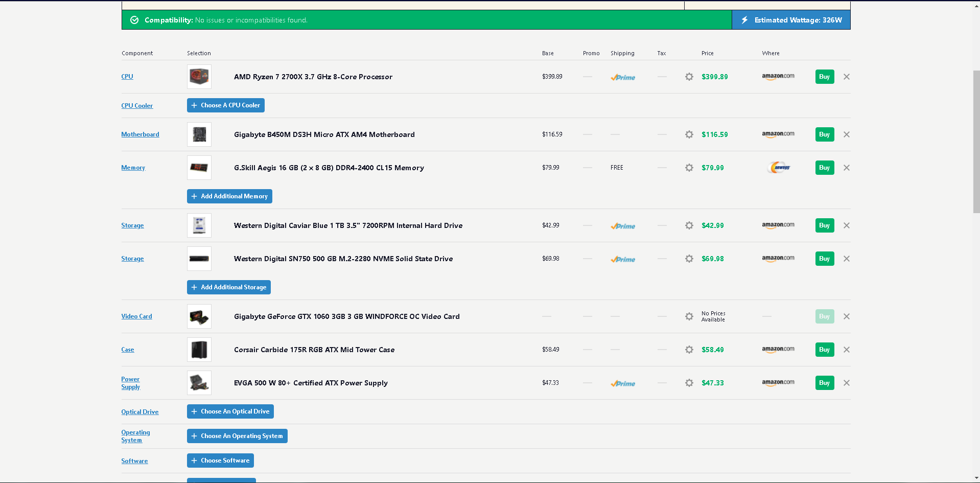980x483 pixels.
Task: Click the Estimated Wattage 326W indicator
Action: coord(791,20)
